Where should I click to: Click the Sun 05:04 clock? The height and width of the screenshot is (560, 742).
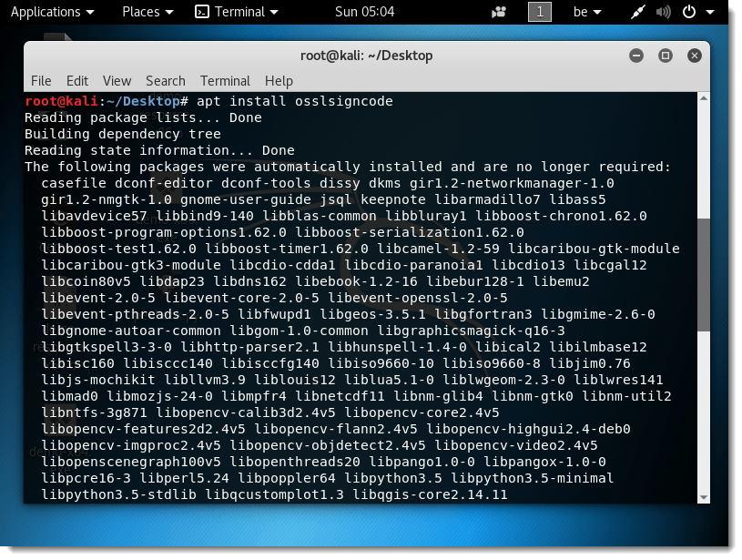pos(364,12)
